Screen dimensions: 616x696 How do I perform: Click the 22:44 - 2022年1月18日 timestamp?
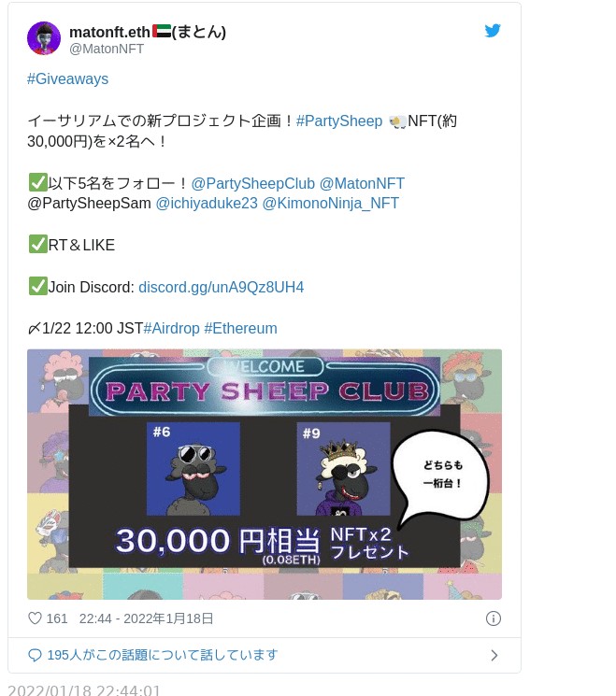coord(146,618)
